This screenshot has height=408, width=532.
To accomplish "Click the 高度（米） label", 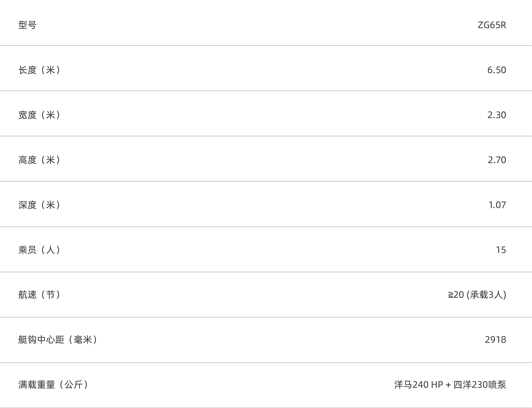I will coord(39,160).
